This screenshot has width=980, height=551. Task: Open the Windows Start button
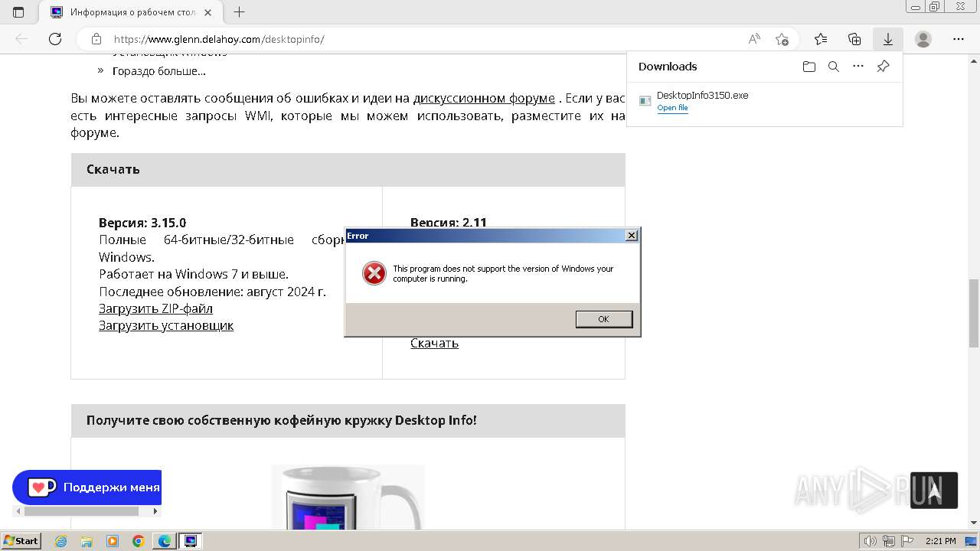click(21, 541)
